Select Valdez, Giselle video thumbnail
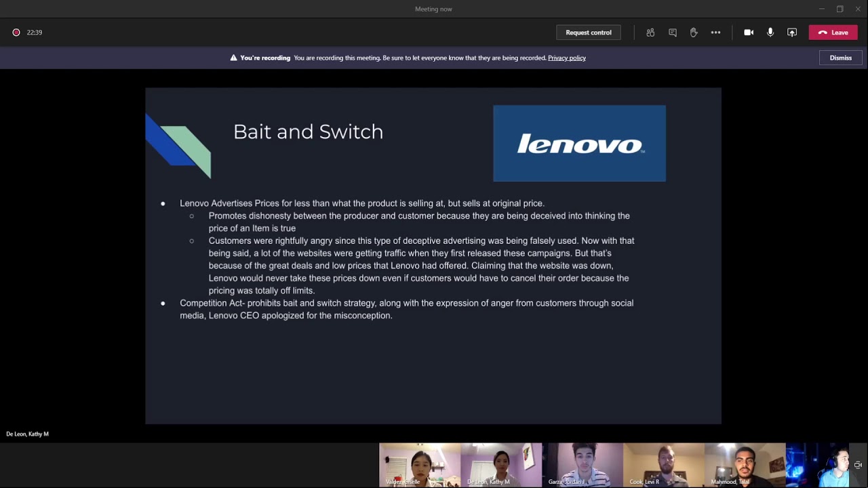Viewport: 868px width, 488px height. click(x=420, y=465)
